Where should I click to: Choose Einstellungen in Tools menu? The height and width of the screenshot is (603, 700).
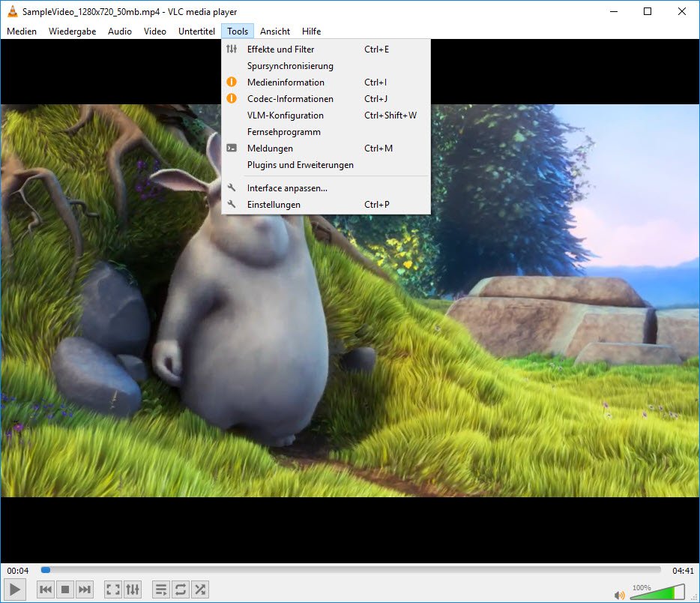pyautogui.click(x=274, y=205)
